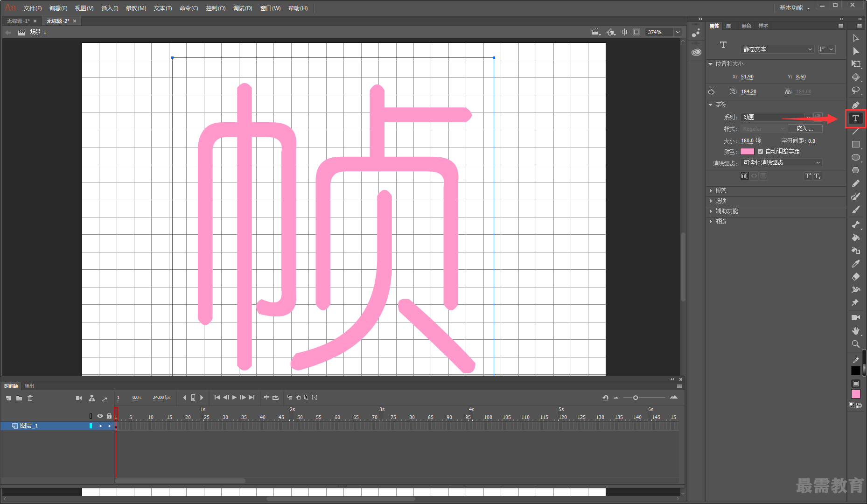Create a new layer folder
The height and width of the screenshot is (504, 867).
pos(19,398)
